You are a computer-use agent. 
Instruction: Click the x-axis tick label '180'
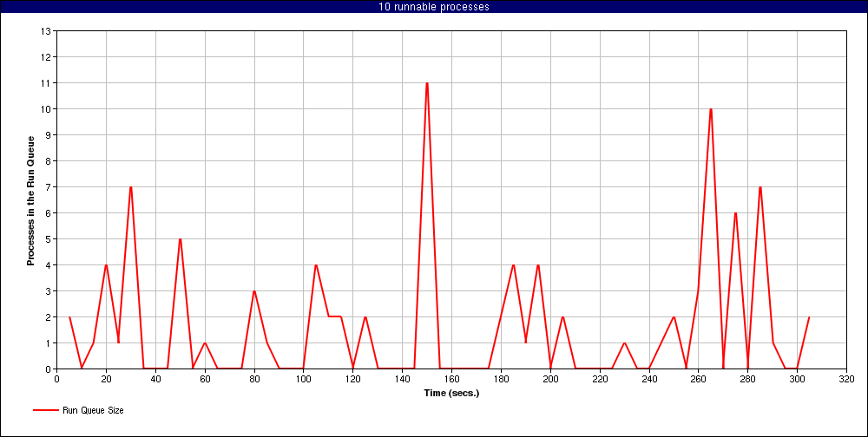click(x=501, y=380)
